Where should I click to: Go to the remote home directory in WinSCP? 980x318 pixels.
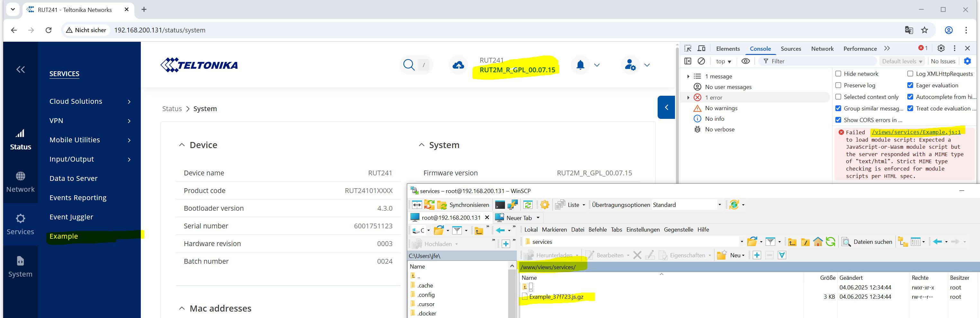coord(818,242)
